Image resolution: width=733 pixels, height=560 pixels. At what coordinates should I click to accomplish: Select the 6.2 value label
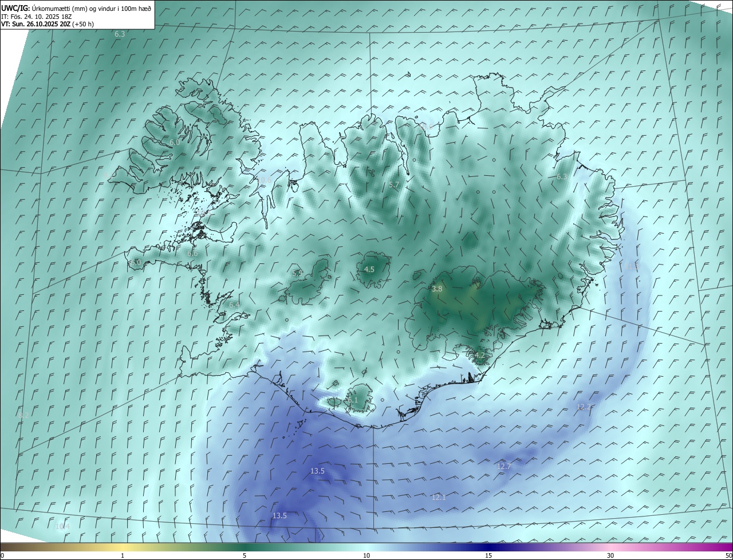tap(23, 415)
